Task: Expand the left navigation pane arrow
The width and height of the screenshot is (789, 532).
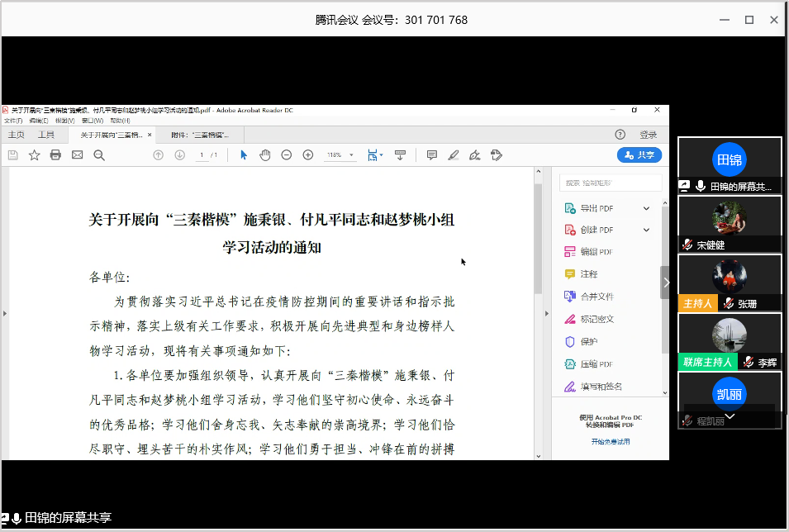Action: click(5, 314)
